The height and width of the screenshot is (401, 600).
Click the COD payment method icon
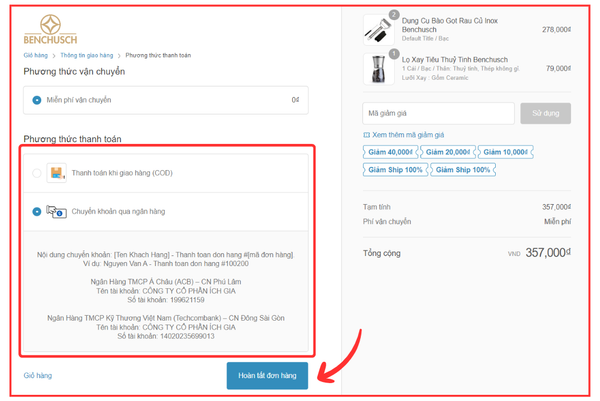[56, 173]
